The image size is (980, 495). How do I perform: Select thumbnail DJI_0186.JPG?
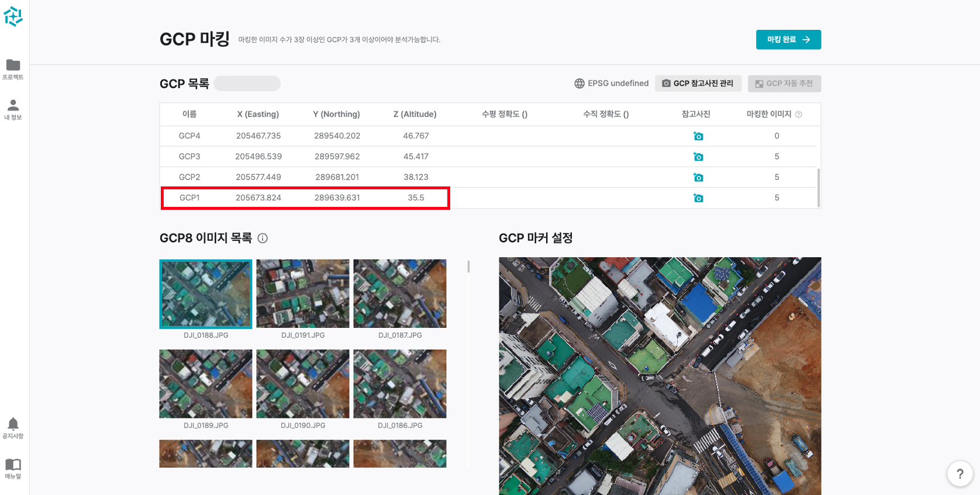coord(400,384)
